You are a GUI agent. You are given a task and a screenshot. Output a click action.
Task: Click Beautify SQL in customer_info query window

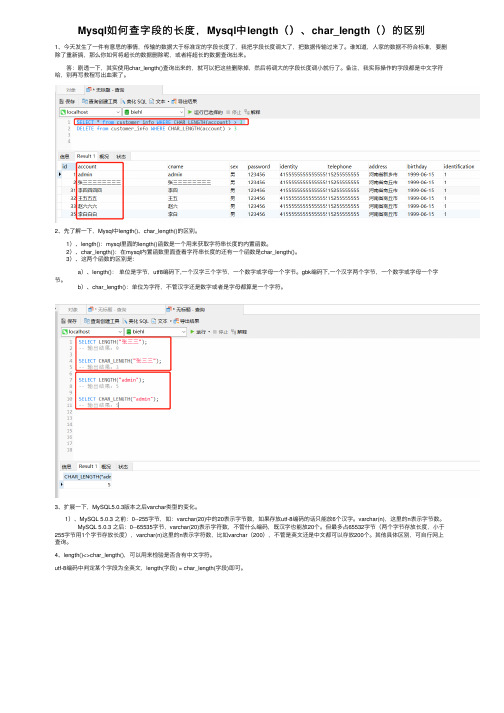click(134, 101)
